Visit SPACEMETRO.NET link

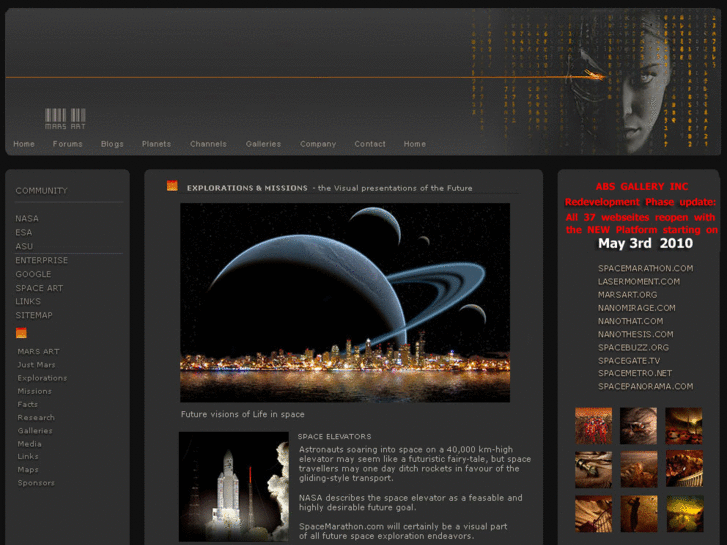(635, 373)
